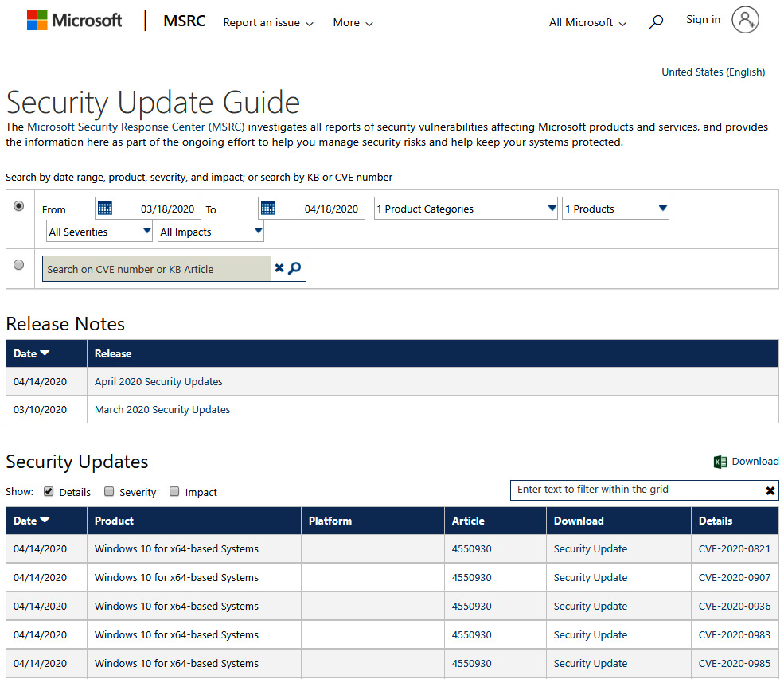Viewport: 784px width, 679px height.
Task: Click the CVE search magnifier icon
Action: [294, 269]
